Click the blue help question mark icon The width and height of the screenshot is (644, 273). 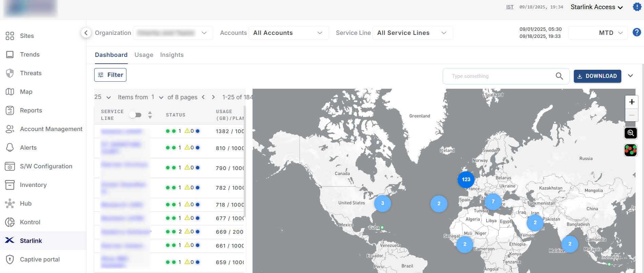pos(637,32)
